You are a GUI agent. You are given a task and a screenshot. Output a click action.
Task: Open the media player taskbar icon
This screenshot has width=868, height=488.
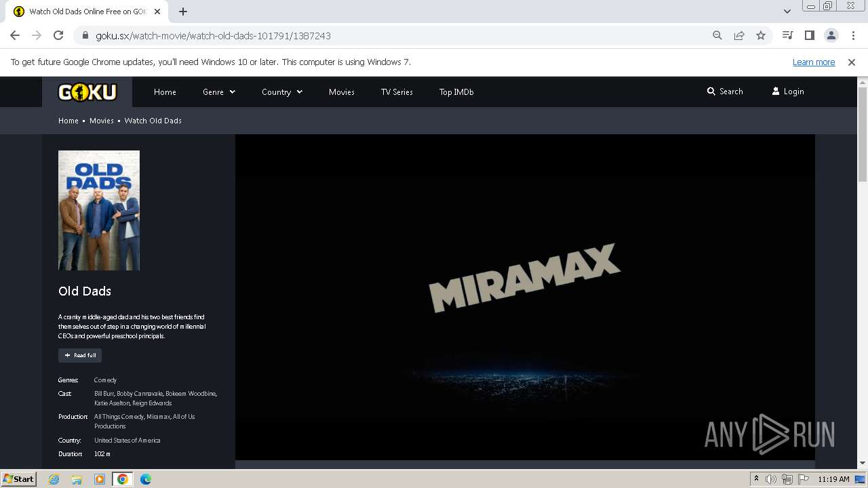click(100, 479)
